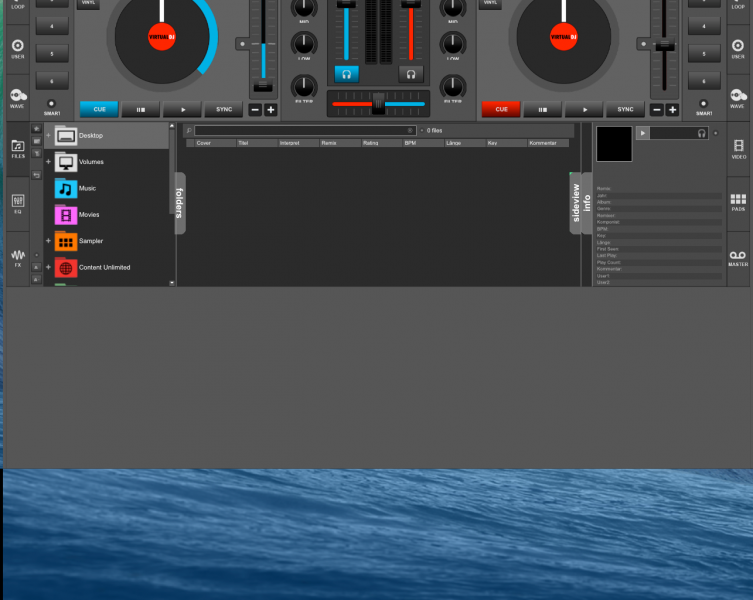Expand the Desktop folder tree

coord(48,135)
